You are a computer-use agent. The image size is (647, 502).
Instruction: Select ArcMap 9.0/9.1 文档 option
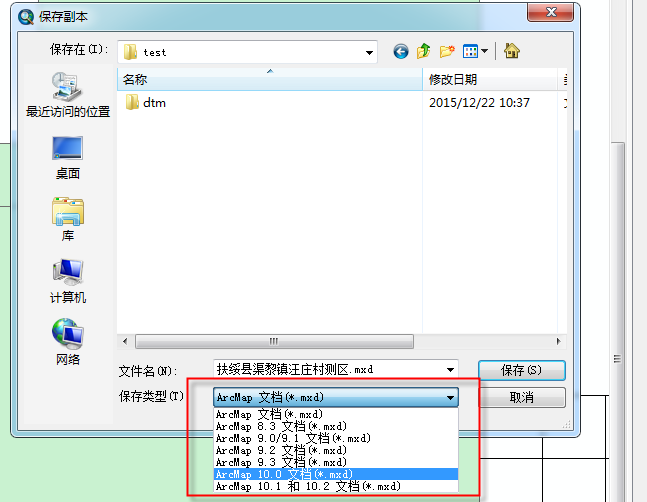click(336, 438)
